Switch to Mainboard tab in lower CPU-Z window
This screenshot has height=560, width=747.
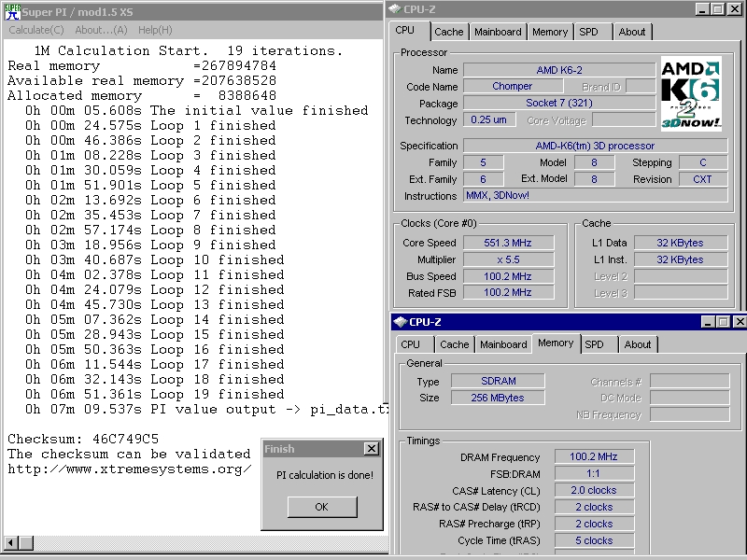(x=503, y=344)
